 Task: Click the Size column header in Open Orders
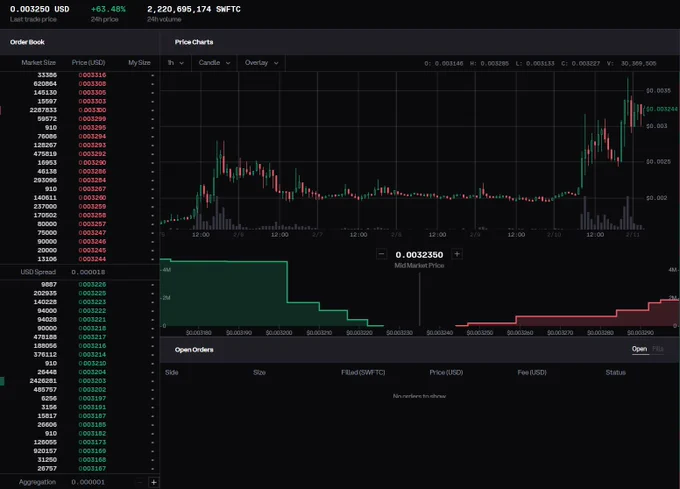point(259,372)
